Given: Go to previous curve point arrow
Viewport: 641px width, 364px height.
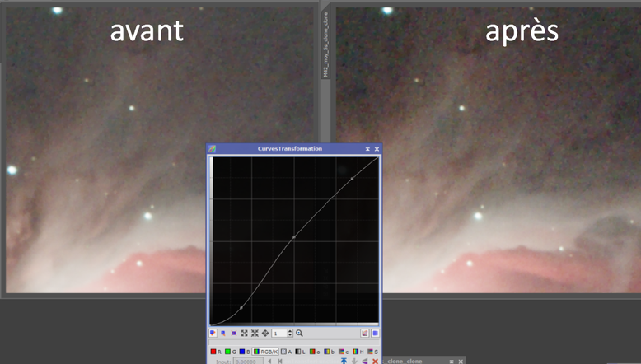Looking at the screenshot, I should coord(269,362).
